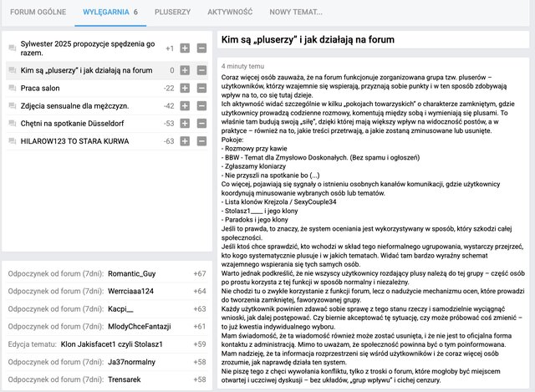535x392 pixels.
Task: Click the Trensarek username in activity list
Action: (127, 379)
